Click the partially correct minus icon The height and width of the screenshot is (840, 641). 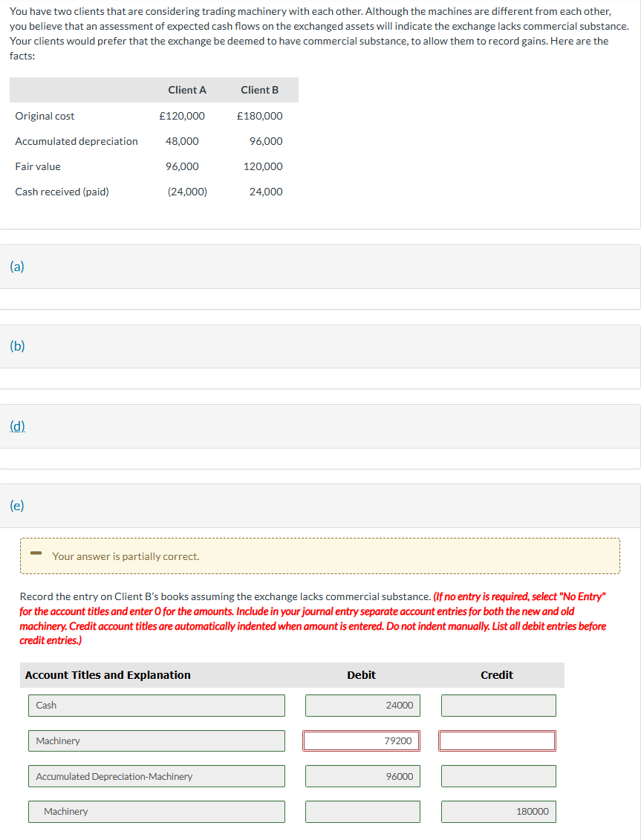point(36,553)
